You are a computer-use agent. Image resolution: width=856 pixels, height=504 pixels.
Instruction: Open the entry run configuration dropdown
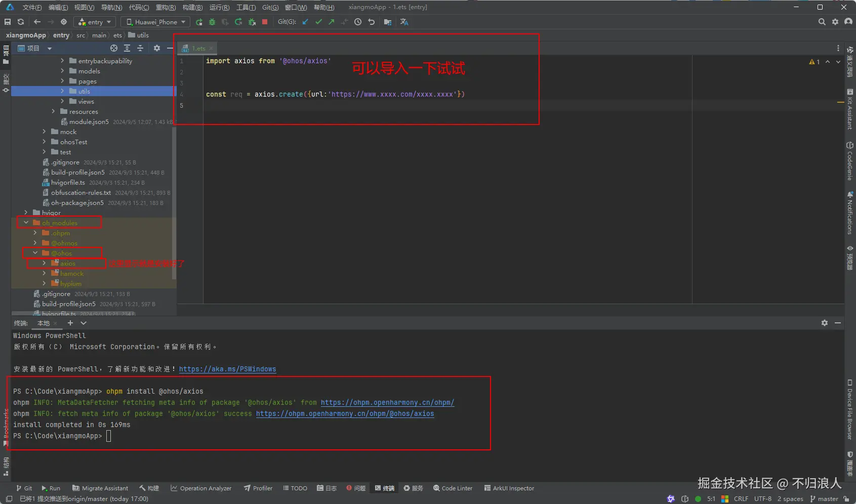[x=95, y=22]
